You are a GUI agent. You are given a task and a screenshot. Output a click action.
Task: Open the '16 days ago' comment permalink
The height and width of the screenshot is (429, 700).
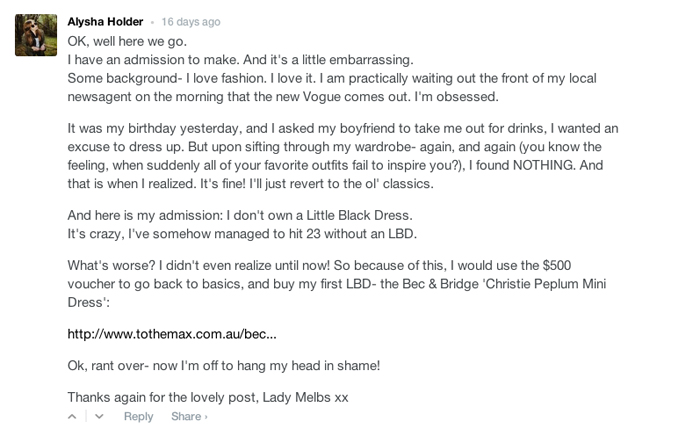(x=191, y=22)
